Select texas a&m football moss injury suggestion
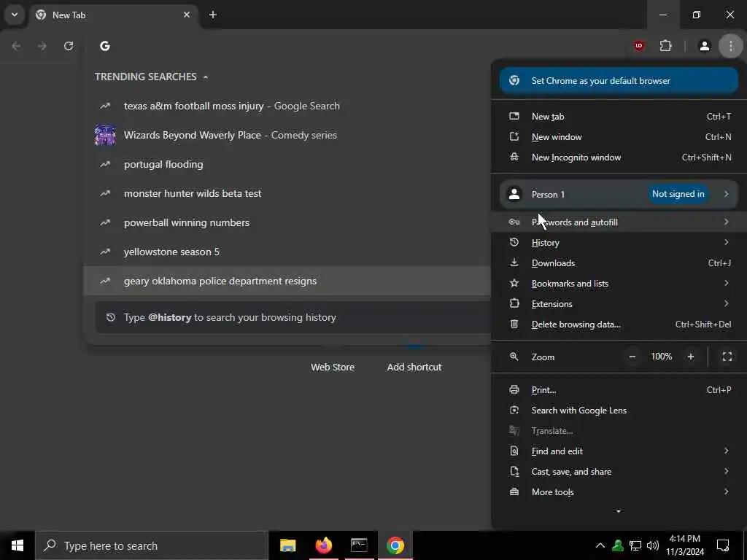The height and width of the screenshot is (560, 747). (x=287, y=106)
